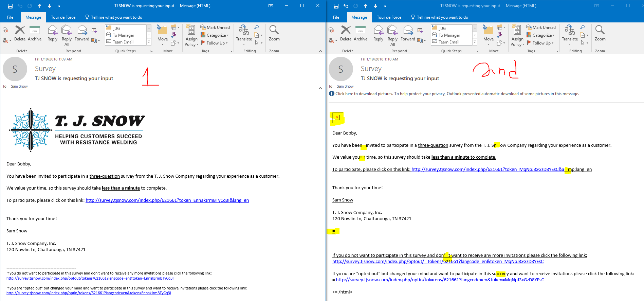Open the File tab in the left window
Screen dimensions: 644x301
10,17
